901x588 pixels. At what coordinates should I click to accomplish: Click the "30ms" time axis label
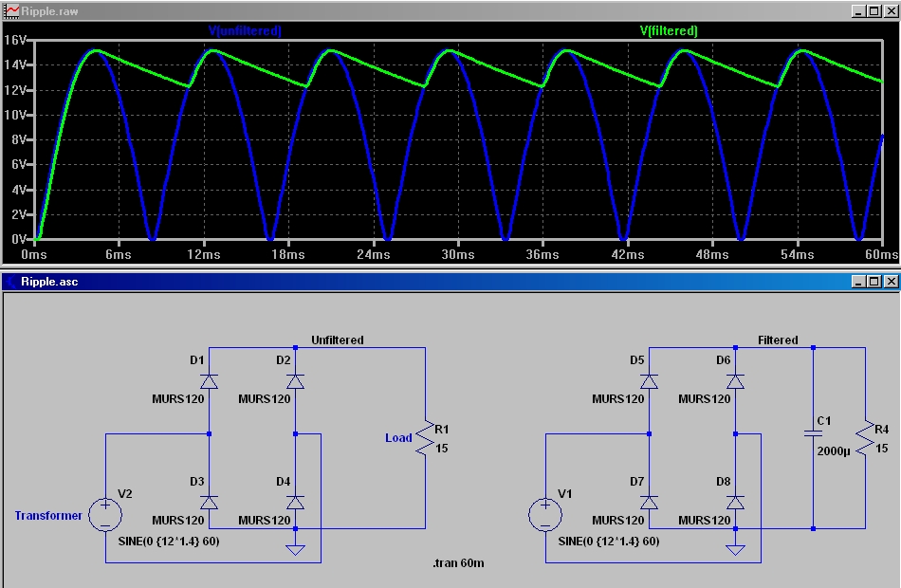[x=458, y=254]
